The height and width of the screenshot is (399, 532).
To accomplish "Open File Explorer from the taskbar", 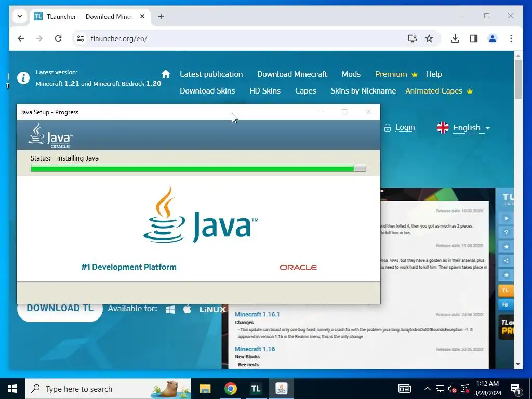I will [205, 389].
